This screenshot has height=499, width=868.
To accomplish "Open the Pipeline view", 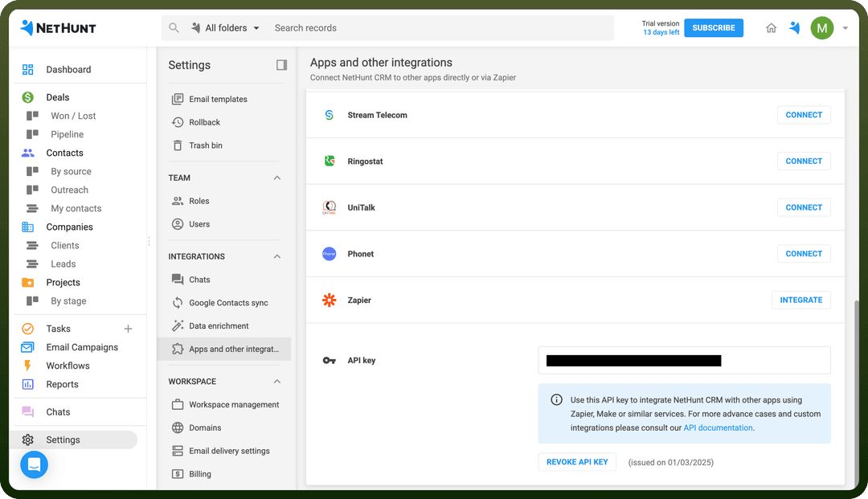I will pos(67,134).
